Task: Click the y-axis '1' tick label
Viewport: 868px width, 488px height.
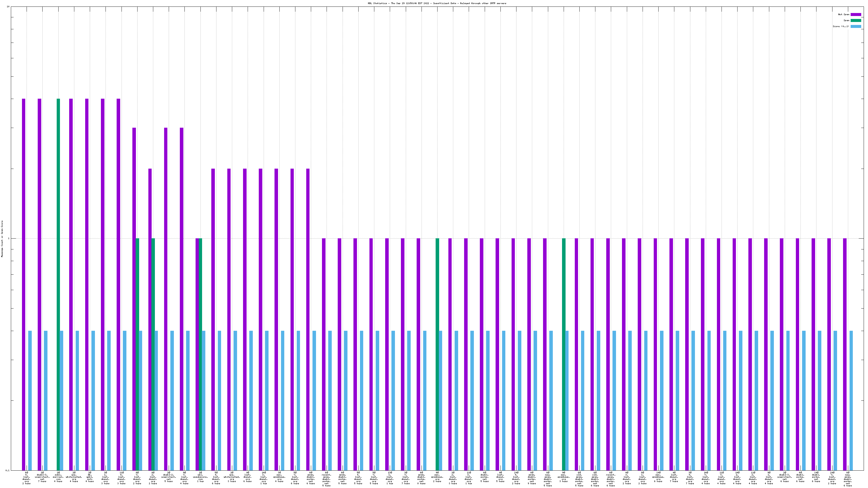Action: pyautogui.click(x=9, y=239)
